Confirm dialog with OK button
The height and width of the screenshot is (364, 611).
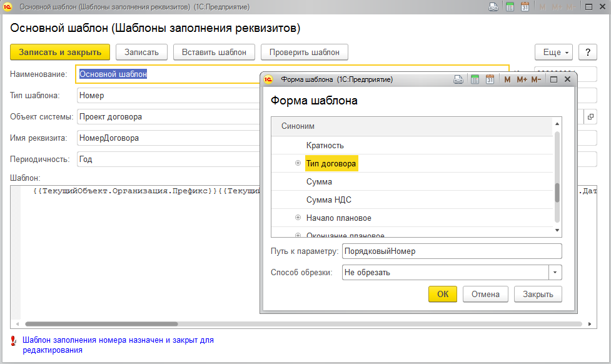[x=442, y=294]
